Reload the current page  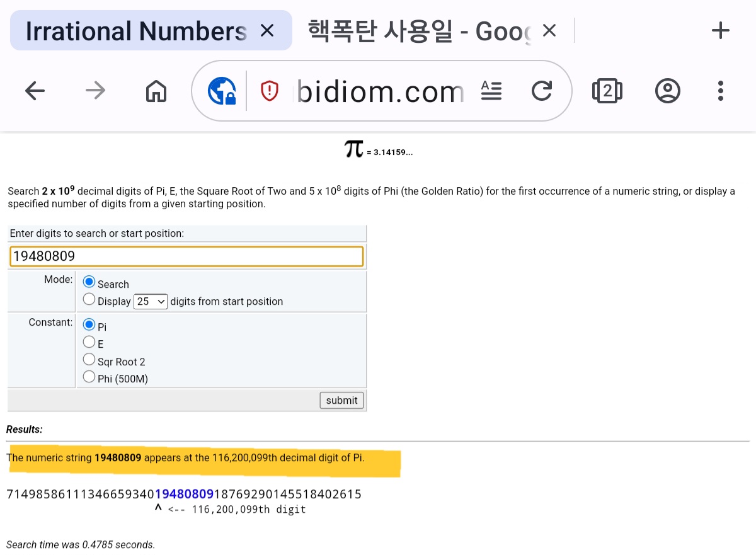(x=542, y=91)
